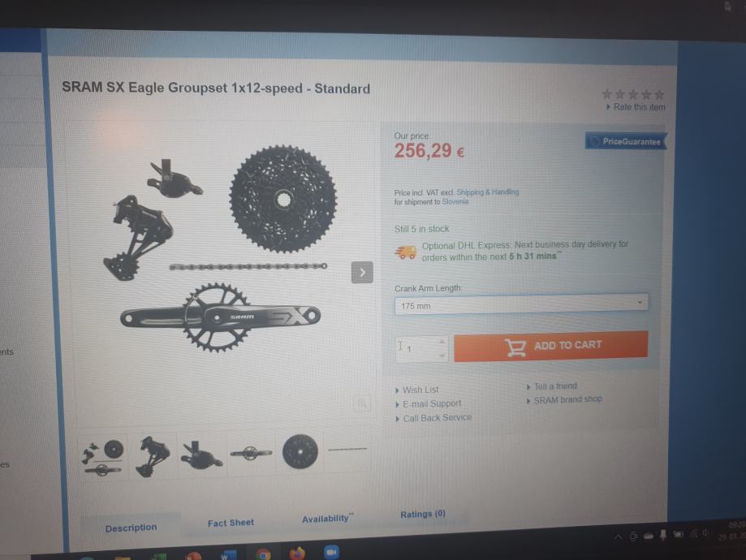This screenshot has height=560, width=746.
Task: Open Zoom app in the taskbar
Action: (x=331, y=552)
